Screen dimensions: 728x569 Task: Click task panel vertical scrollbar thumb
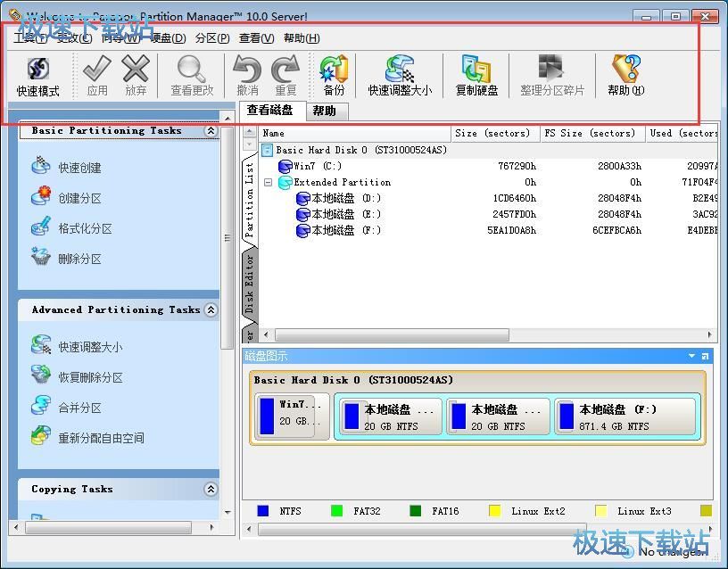(x=227, y=237)
